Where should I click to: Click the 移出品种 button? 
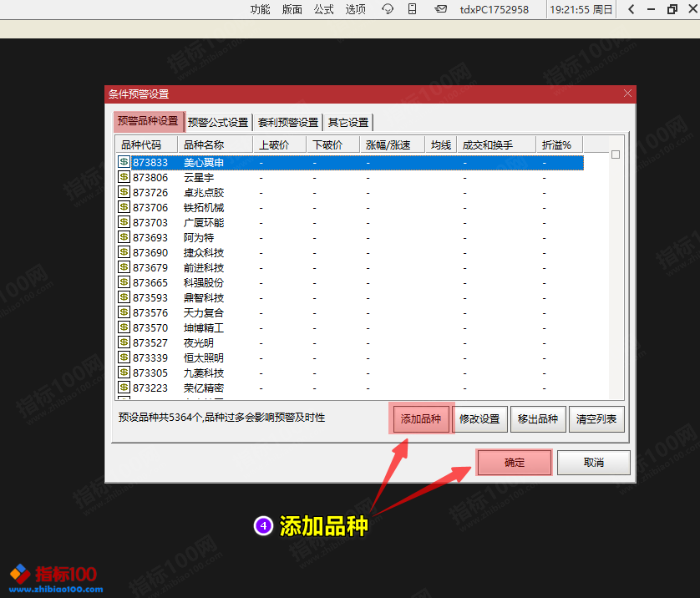pyautogui.click(x=538, y=419)
